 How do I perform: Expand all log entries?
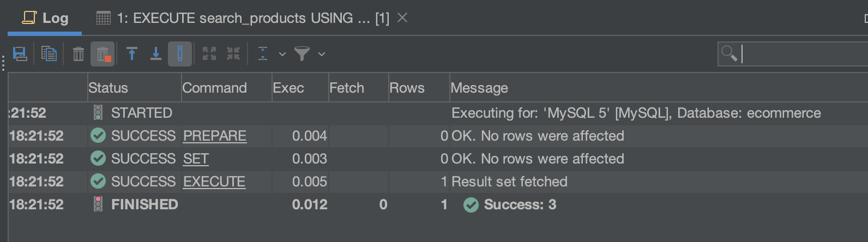(x=209, y=54)
